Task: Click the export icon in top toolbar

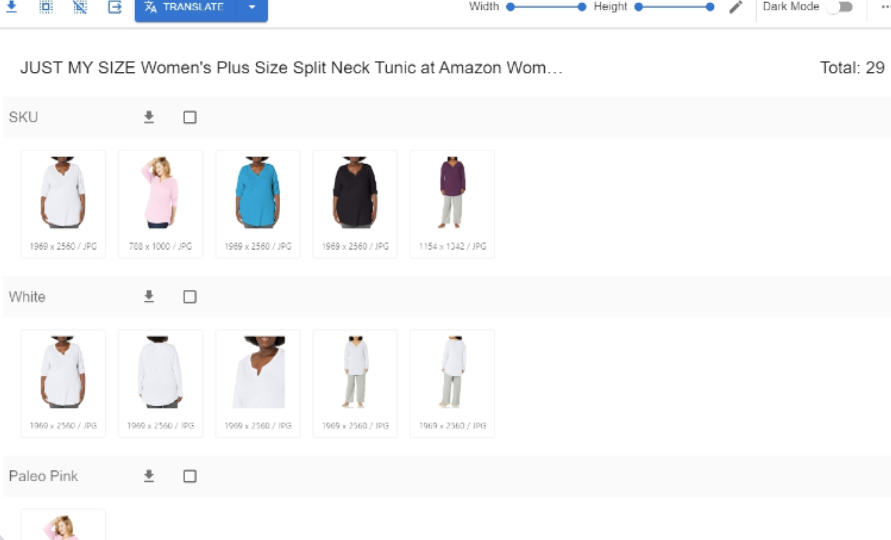Action: [x=114, y=7]
